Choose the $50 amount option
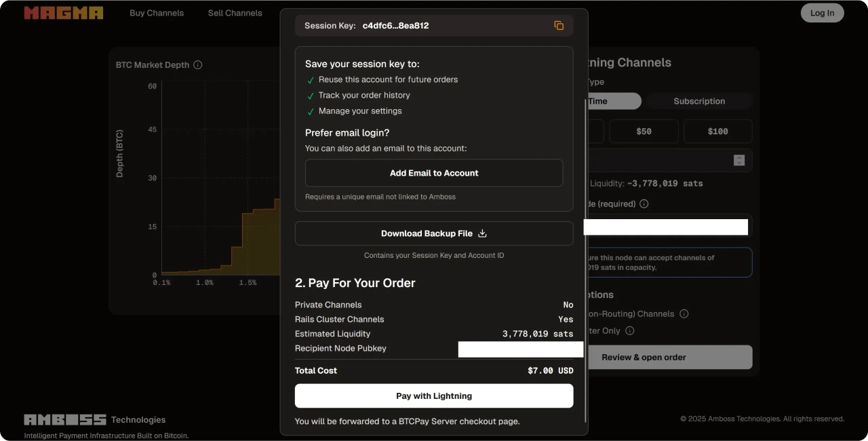Screen dimensions: 868x441 644,131
